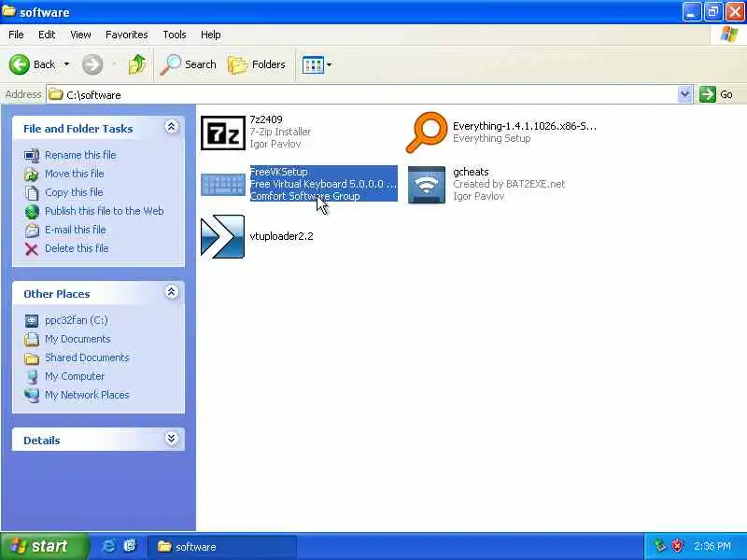747x560 pixels.
Task: Open My Network Places link
Action: coord(87,395)
